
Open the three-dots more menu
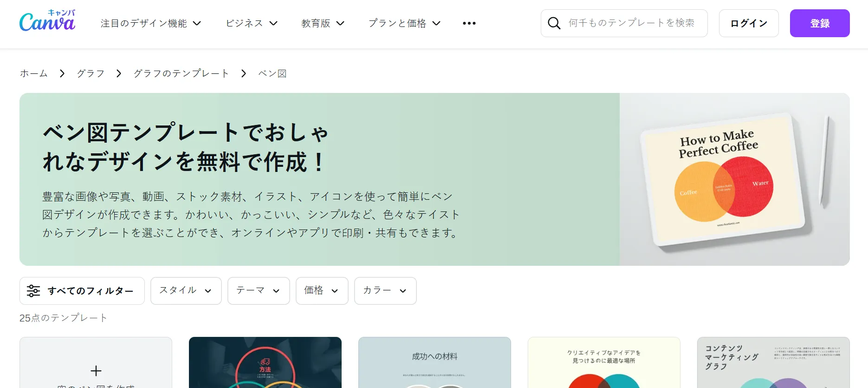click(x=469, y=23)
